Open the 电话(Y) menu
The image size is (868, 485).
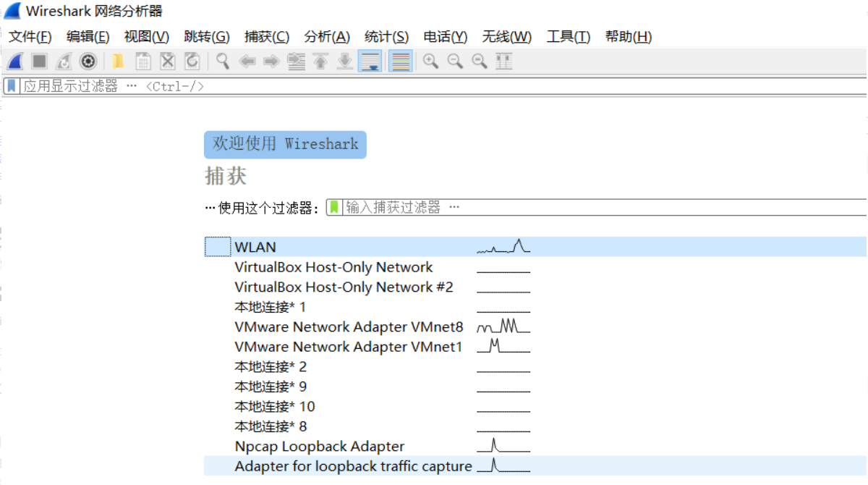click(x=446, y=37)
